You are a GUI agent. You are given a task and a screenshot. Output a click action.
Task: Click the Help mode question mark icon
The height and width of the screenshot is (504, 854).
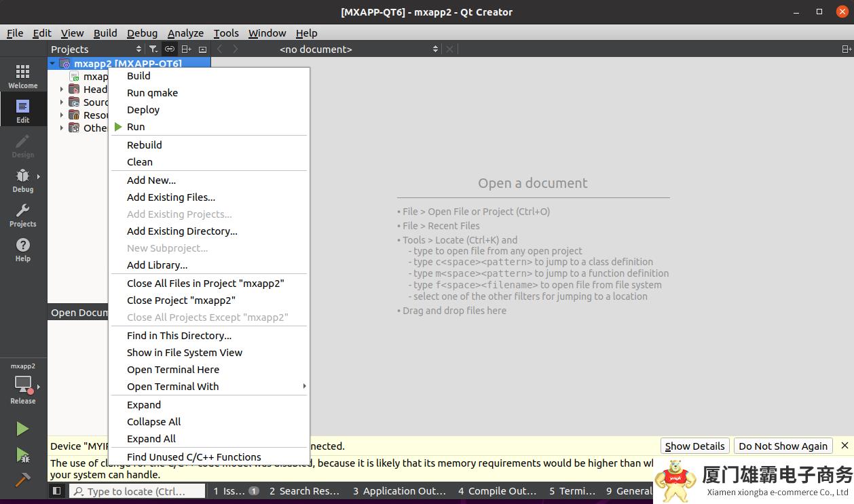tap(22, 249)
